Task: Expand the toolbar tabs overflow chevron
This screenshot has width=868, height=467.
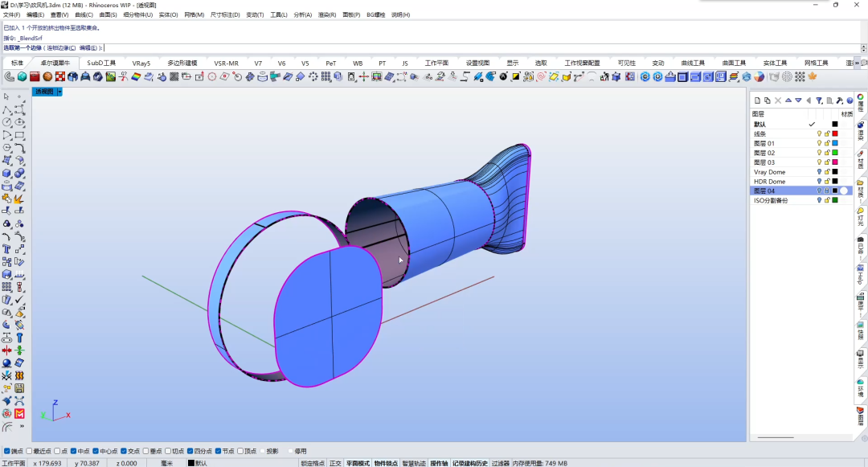Action: tap(858, 63)
